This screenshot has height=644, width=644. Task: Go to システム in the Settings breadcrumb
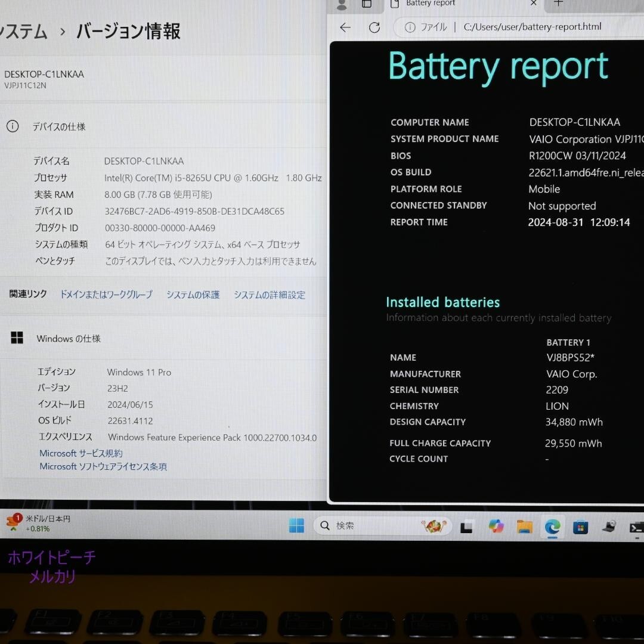click(x=23, y=32)
